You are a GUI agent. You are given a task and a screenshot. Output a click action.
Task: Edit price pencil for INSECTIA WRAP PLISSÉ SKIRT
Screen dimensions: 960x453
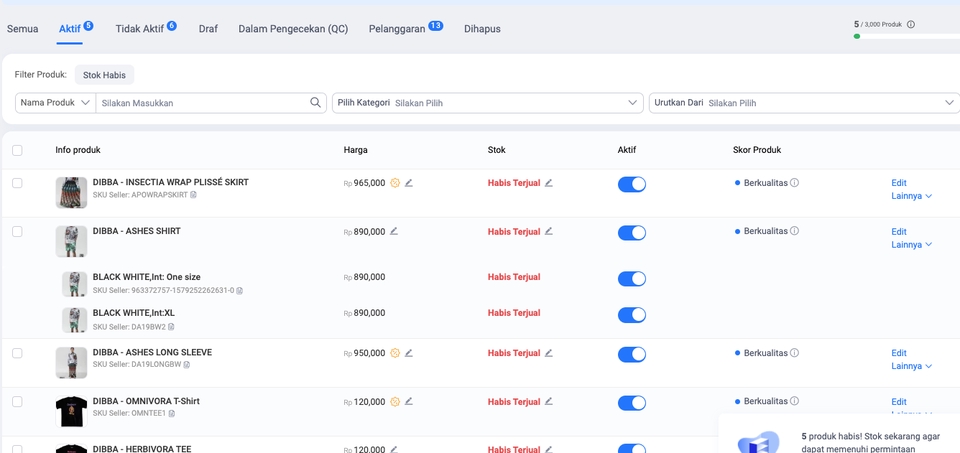coord(409,182)
